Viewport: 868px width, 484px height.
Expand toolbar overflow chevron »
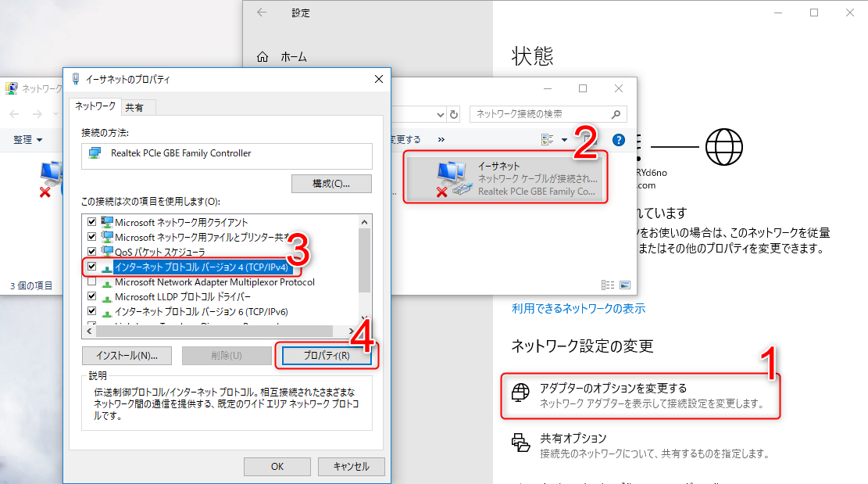(441, 139)
